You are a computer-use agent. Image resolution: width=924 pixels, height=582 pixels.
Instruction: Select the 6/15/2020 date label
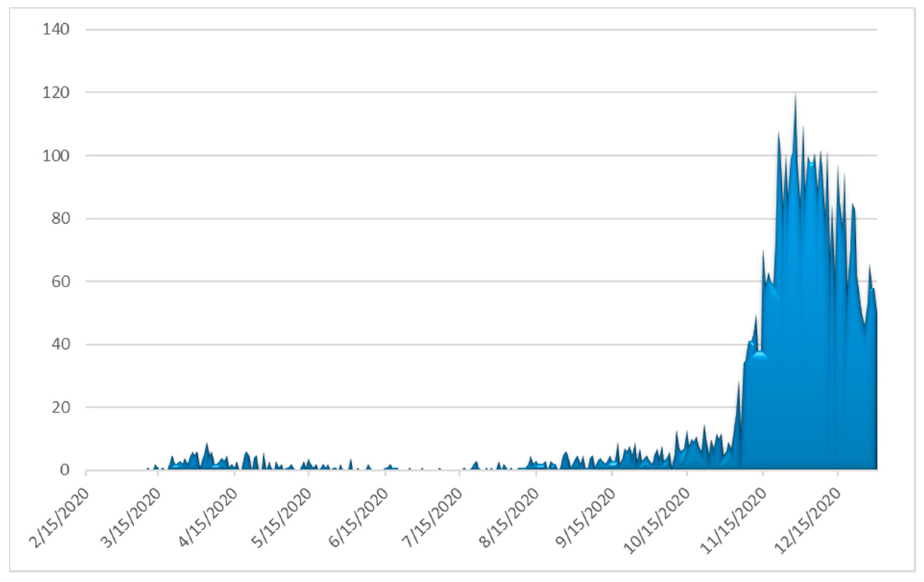tap(358, 518)
